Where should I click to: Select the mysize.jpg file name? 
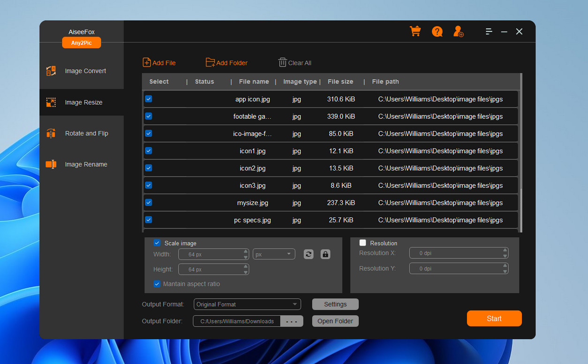pyautogui.click(x=253, y=203)
